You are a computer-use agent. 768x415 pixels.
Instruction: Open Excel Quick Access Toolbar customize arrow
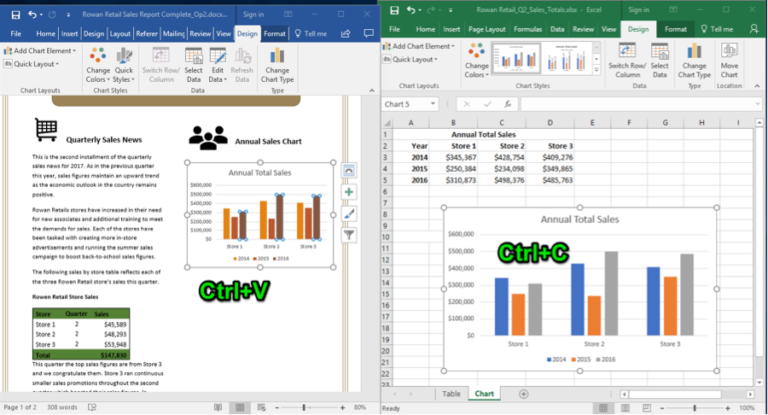[450, 10]
